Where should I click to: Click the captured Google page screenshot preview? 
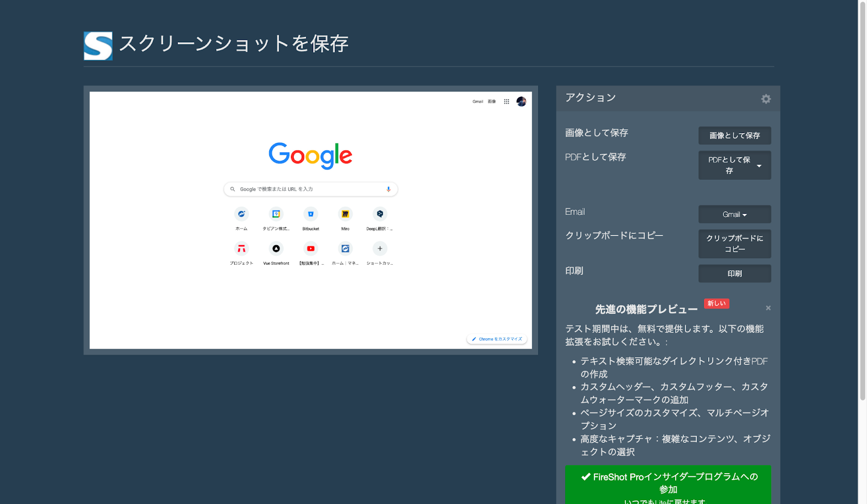pos(310,220)
